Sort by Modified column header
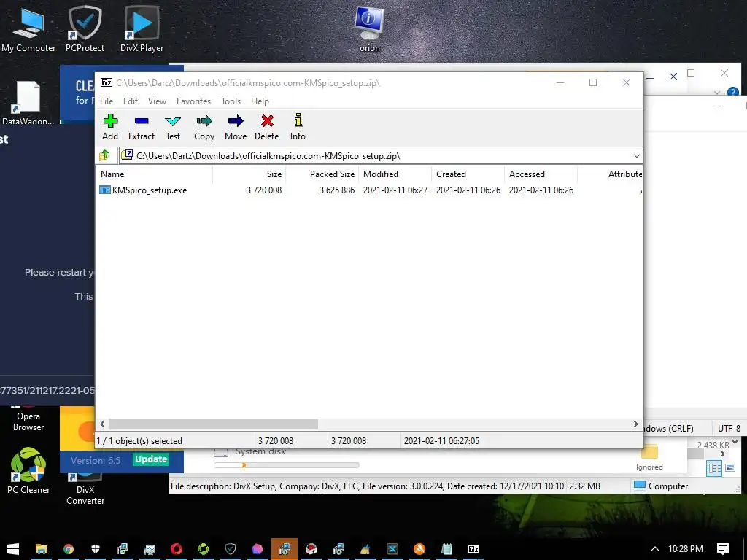Screen dimensions: 747x560 [x=395, y=174]
